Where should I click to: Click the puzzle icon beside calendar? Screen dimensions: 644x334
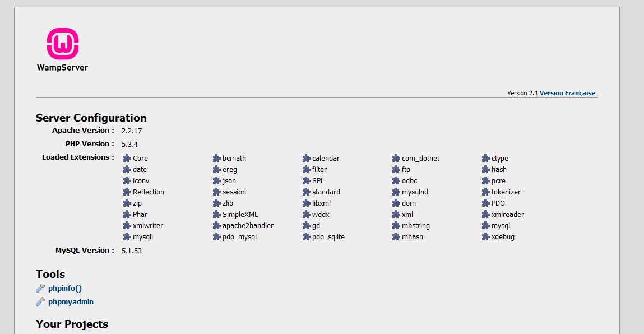pyautogui.click(x=307, y=158)
